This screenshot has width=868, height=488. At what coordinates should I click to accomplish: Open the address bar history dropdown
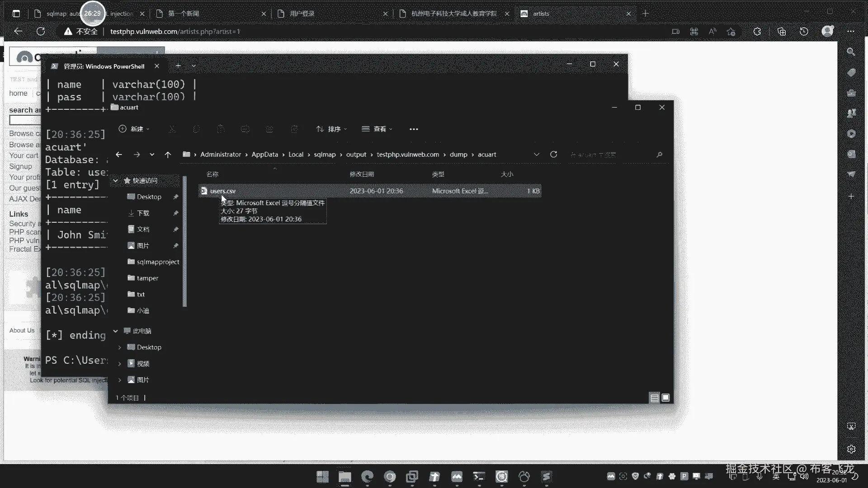point(537,155)
